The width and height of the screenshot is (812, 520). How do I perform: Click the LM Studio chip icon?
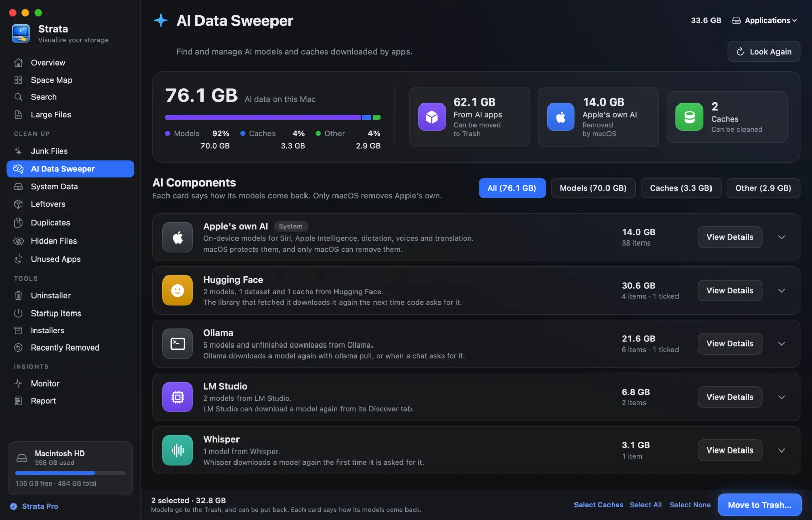pyautogui.click(x=178, y=397)
